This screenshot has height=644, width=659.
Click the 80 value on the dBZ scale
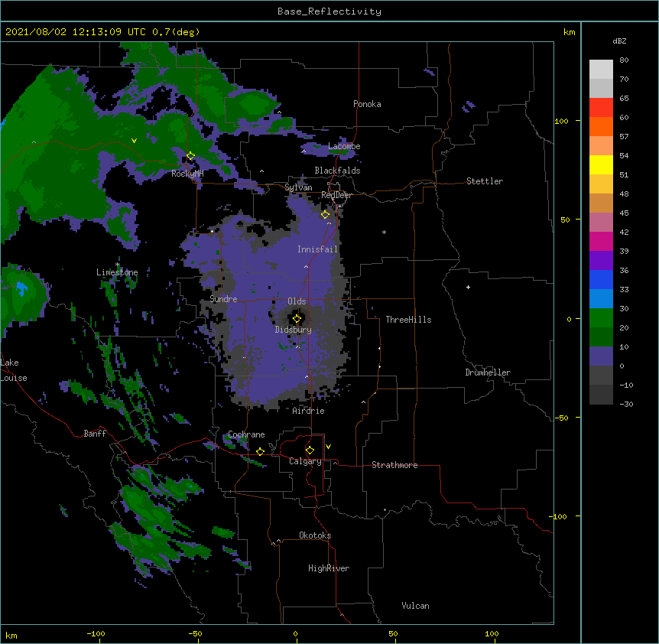624,60
